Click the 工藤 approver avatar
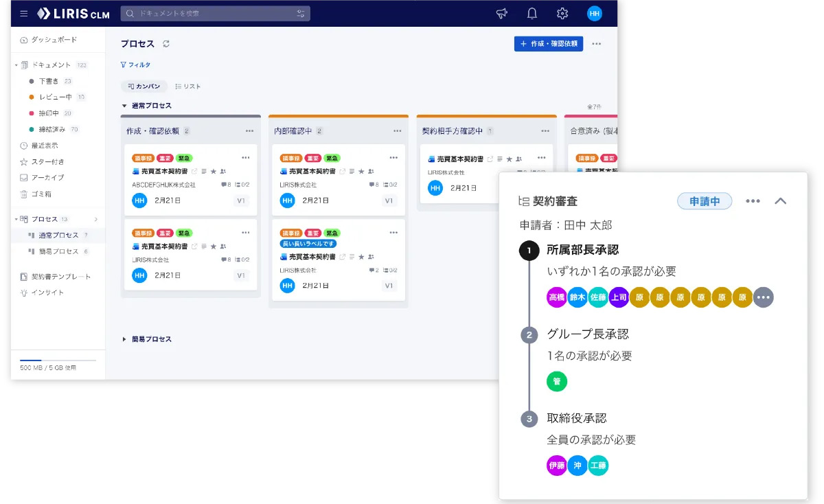 [598, 466]
